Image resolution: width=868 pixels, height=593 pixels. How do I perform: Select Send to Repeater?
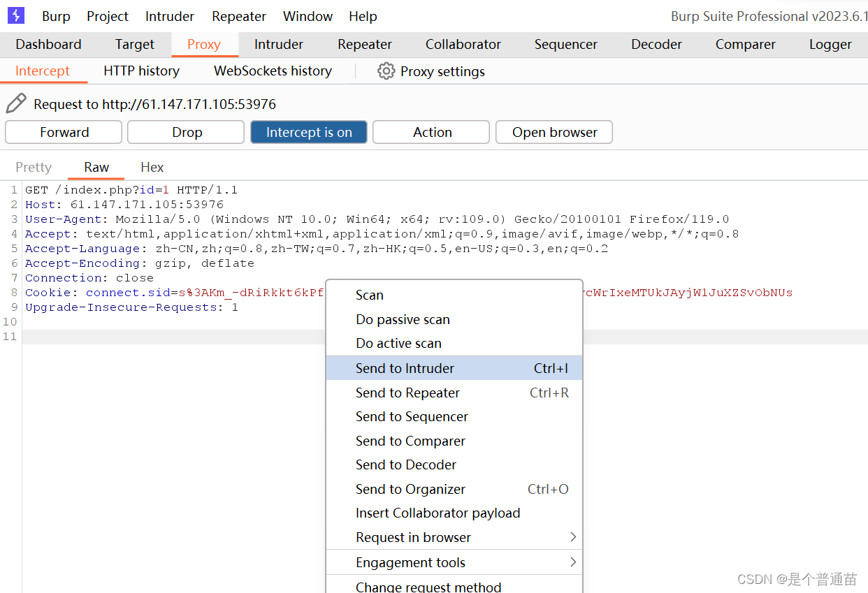click(454, 393)
